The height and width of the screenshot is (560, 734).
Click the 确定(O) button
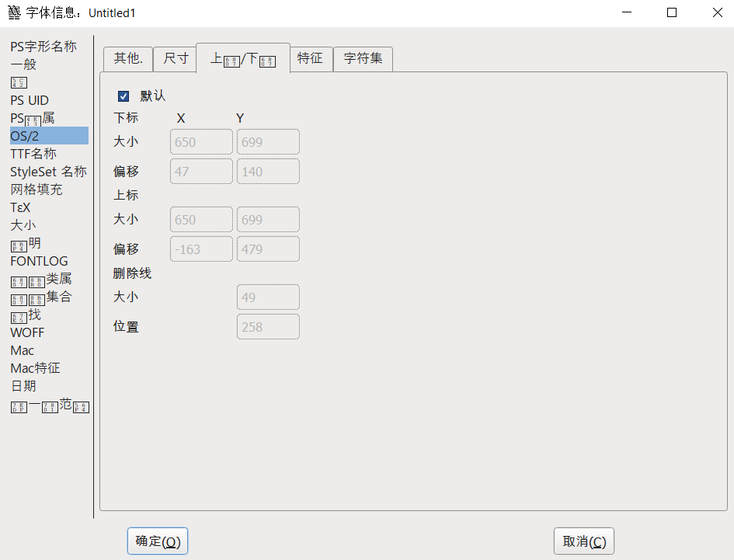click(158, 541)
